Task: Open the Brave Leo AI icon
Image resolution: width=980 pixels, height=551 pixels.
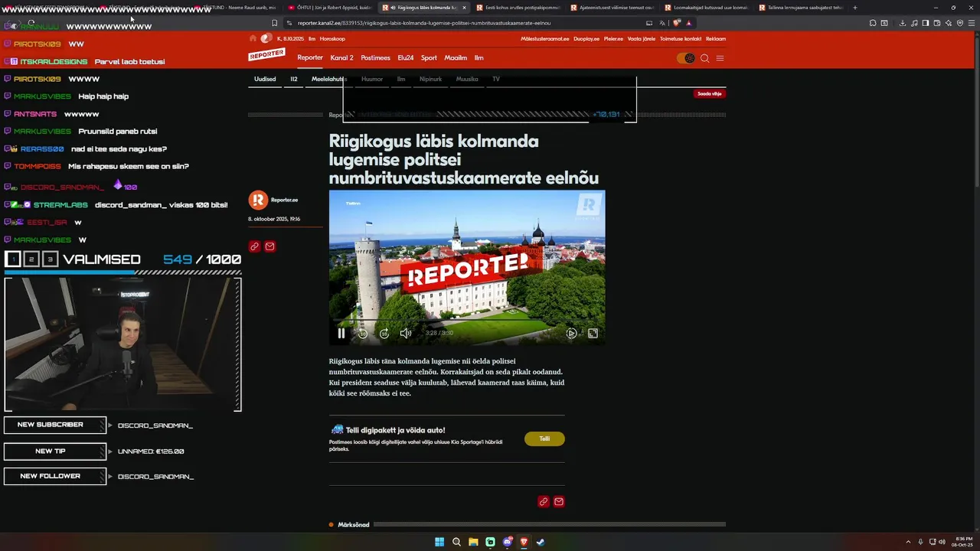Action: (949, 23)
